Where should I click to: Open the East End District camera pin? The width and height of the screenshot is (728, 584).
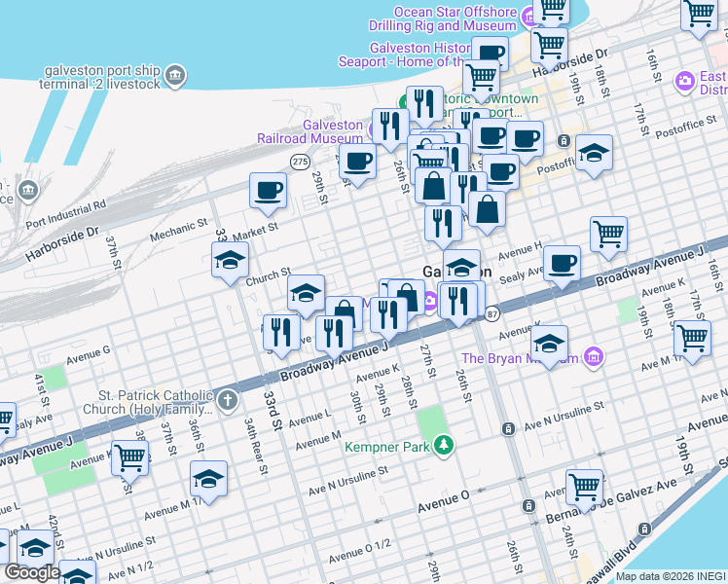(x=685, y=81)
